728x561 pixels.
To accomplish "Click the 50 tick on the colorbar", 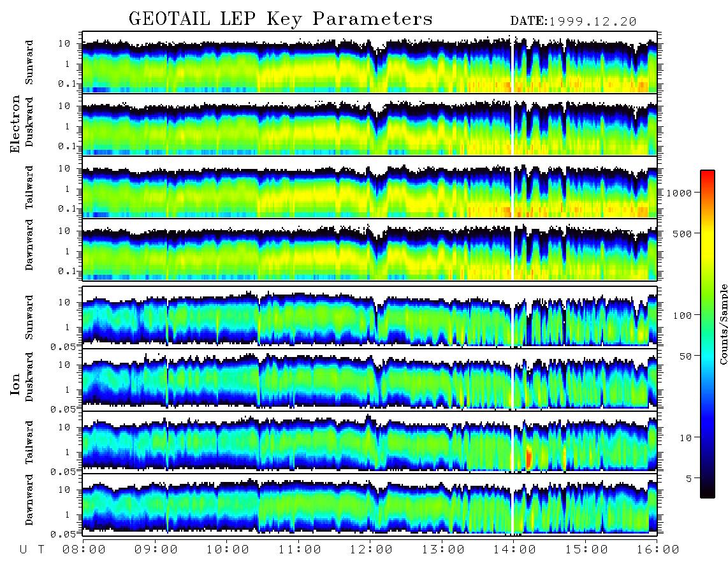I will click(x=685, y=356).
